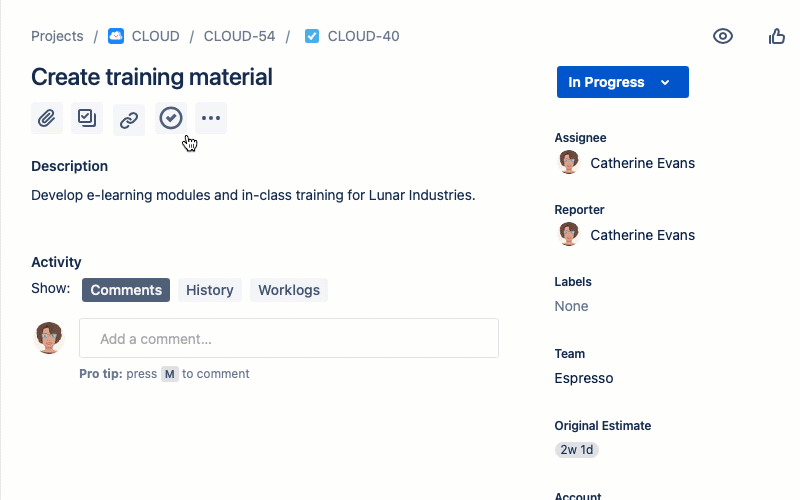Click the Add a comment field

tap(289, 338)
